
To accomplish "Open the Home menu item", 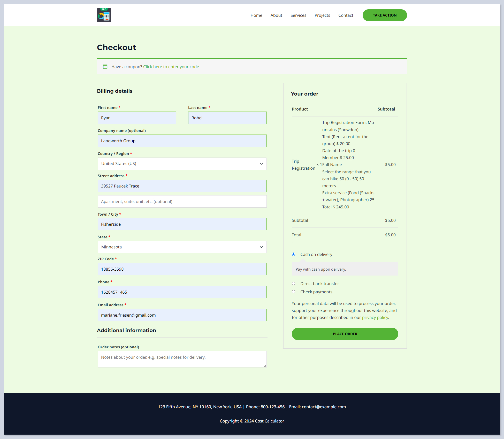I will (x=256, y=15).
